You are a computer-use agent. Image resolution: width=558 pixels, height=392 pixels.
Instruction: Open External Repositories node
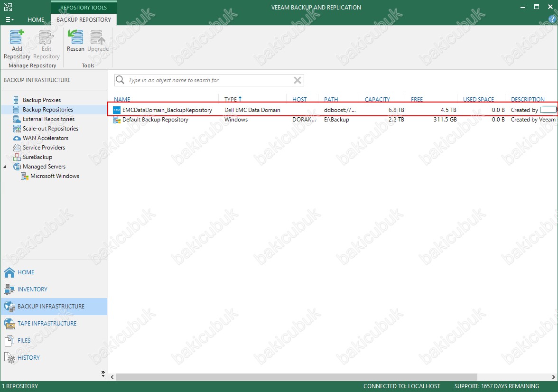[48, 119]
